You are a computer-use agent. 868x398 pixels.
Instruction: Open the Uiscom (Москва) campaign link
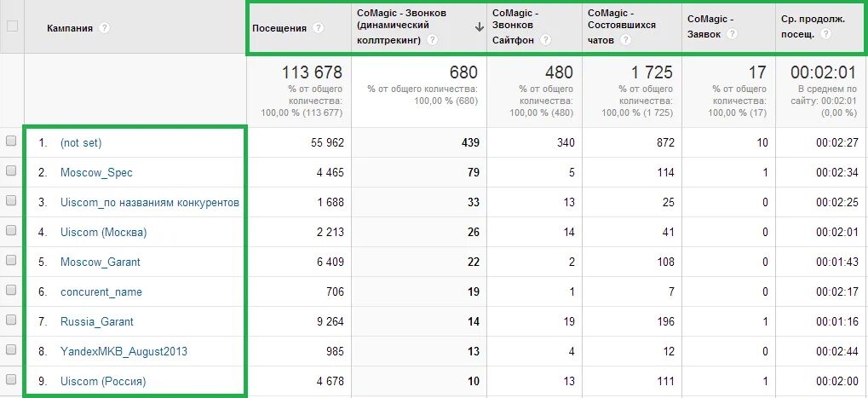click(104, 232)
